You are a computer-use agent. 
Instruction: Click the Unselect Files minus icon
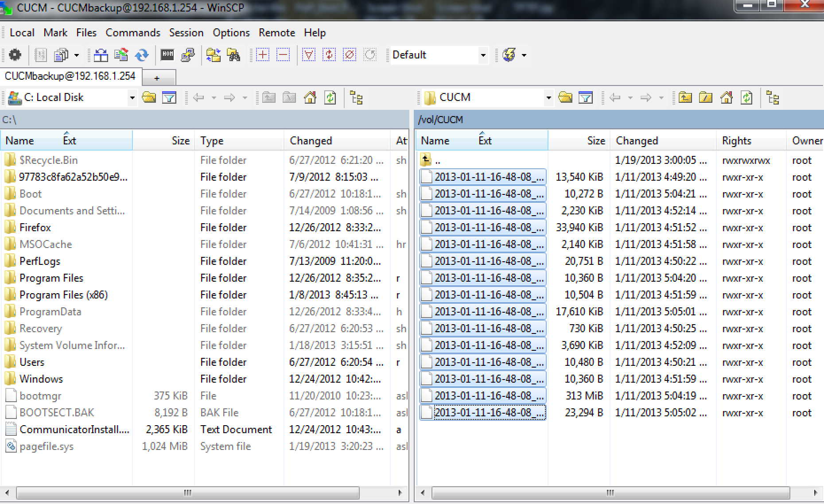[283, 55]
